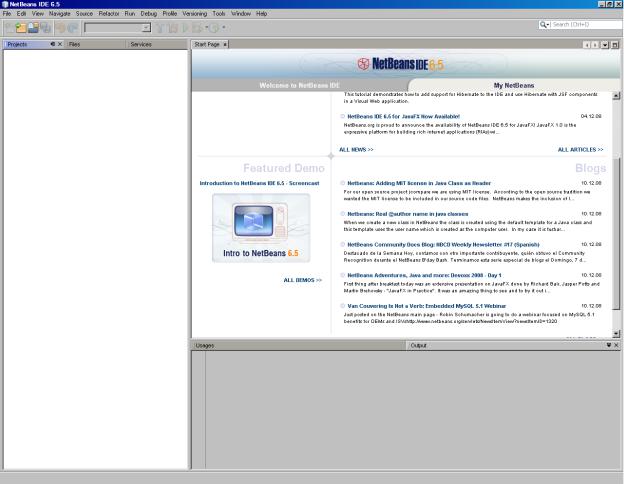Click the Profile Main Project icon

(214, 28)
